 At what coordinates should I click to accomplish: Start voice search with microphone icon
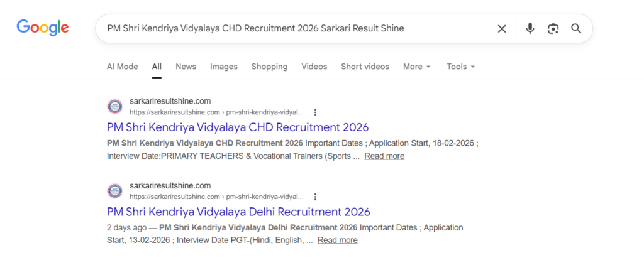pos(530,28)
